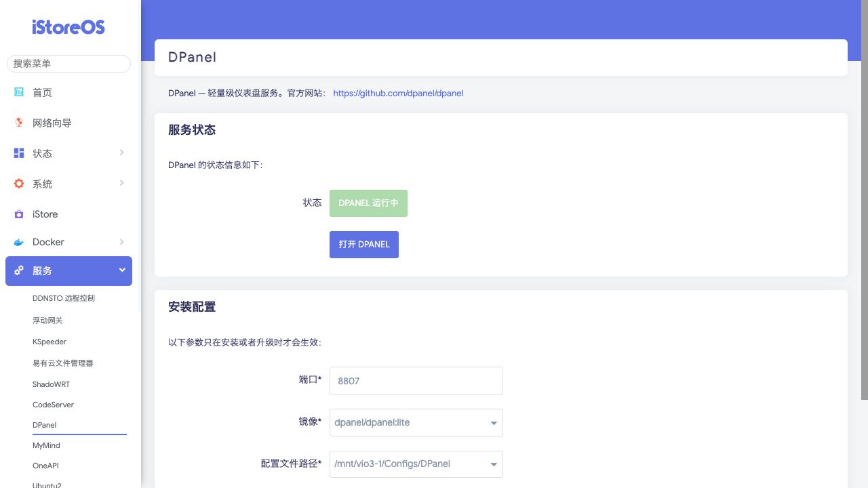Click the 首页 home icon in sidebar
This screenshot has width=868, height=488.
point(19,92)
